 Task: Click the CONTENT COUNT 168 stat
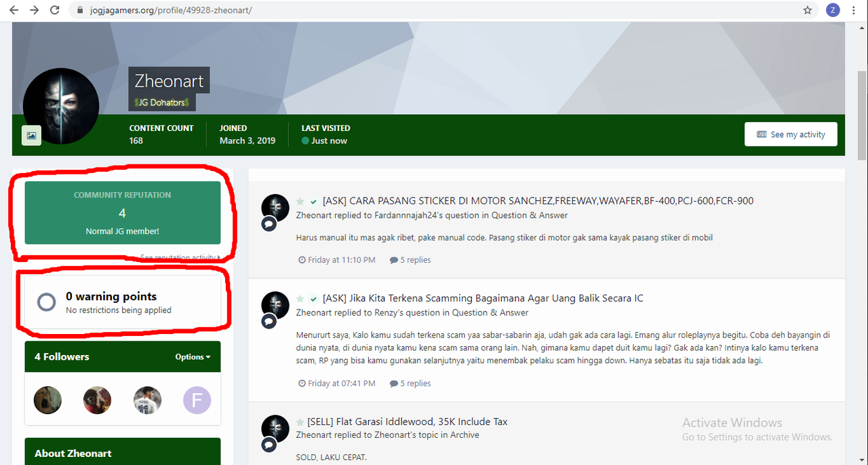click(161, 134)
